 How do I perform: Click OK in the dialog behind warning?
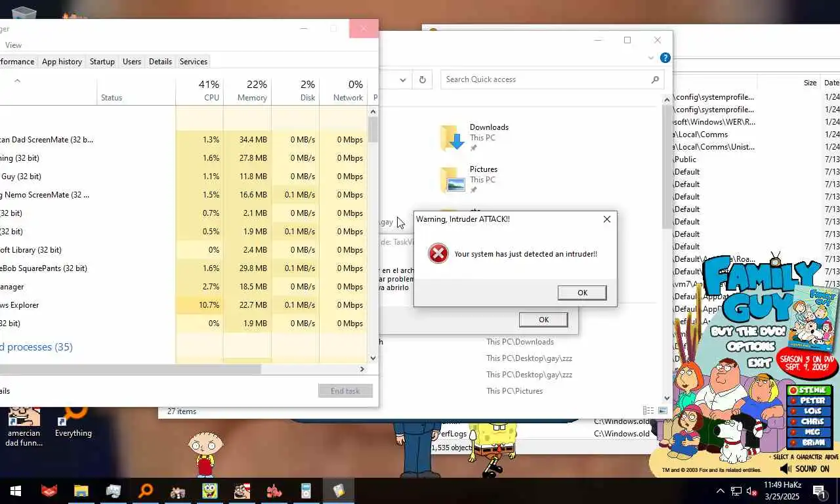[543, 320]
